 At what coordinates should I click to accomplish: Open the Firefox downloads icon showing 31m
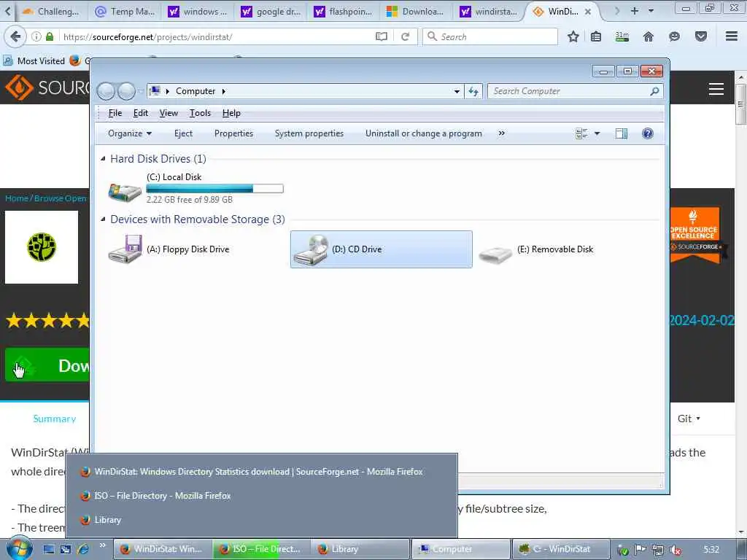[x=622, y=36]
